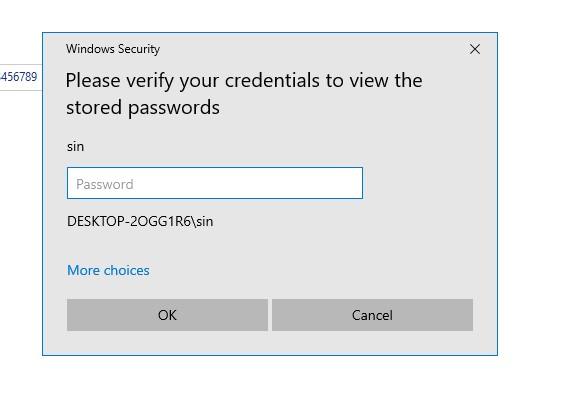The height and width of the screenshot is (404, 575).
Task: Click the empty title bar area beside Windows Security
Action: tap(312, 49)
